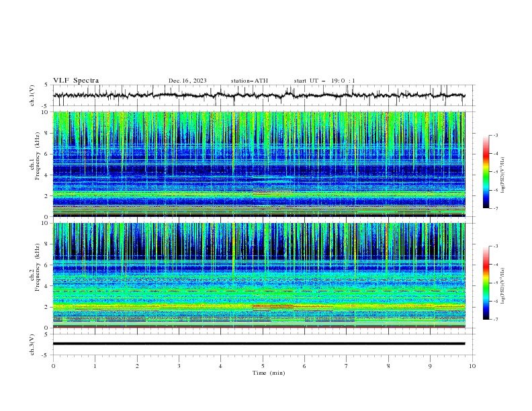532x411 pixels.
Task: Click time axis tick label "7"
Action: (347, 366)
